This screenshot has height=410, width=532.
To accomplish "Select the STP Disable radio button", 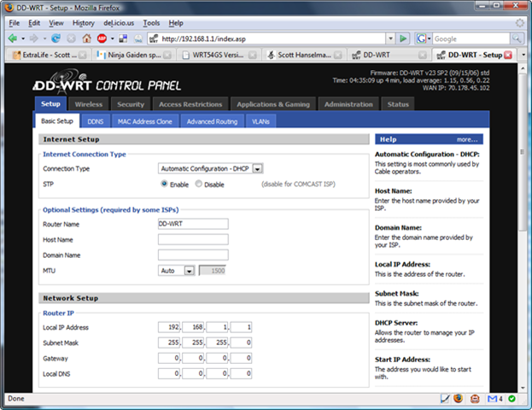I will click(x=198, y=184).
